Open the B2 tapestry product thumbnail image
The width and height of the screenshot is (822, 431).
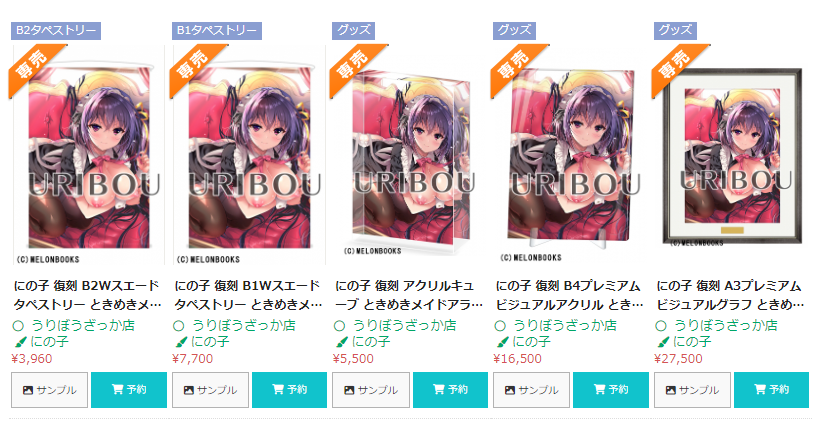[88, 155]
